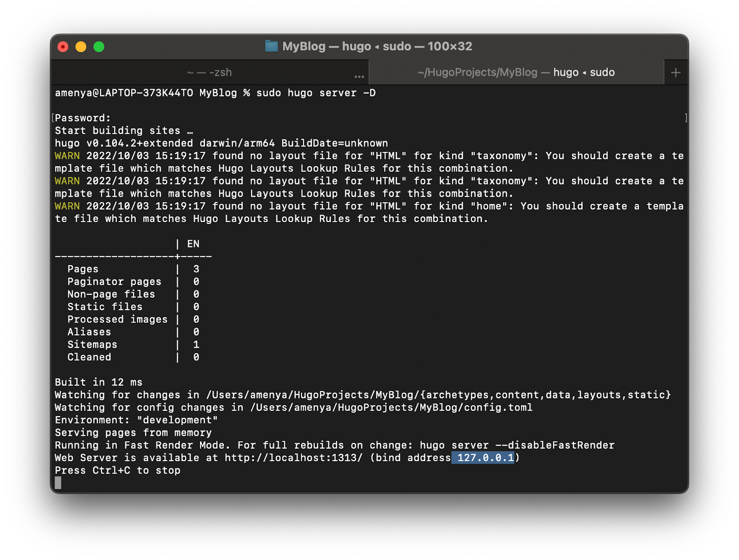This screenshot has width=739, height=560.
Task: Click the prompt 'amenya@LAPTOP-373K44TO MyBlog %'
Action: 152,93
